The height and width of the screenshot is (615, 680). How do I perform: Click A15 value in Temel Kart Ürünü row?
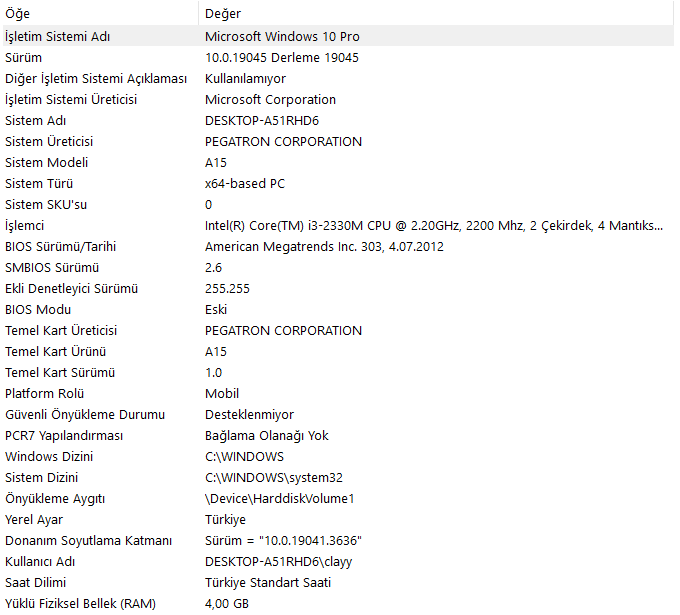(216, 352)
